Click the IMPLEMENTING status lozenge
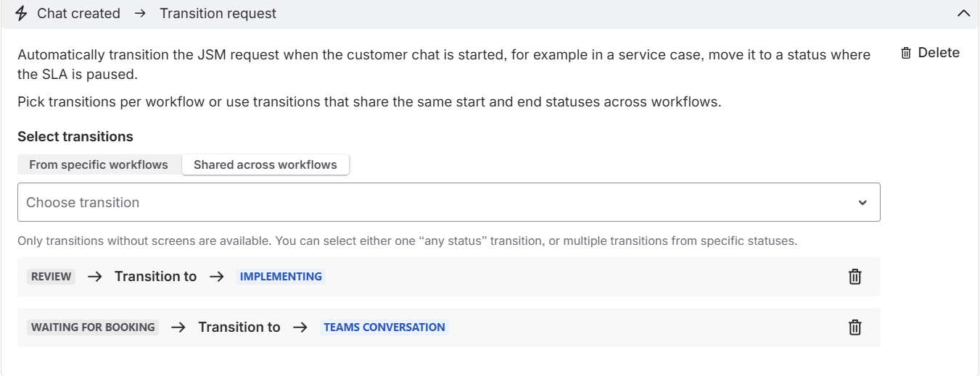The image size is (980, 376). pos(281,277)
